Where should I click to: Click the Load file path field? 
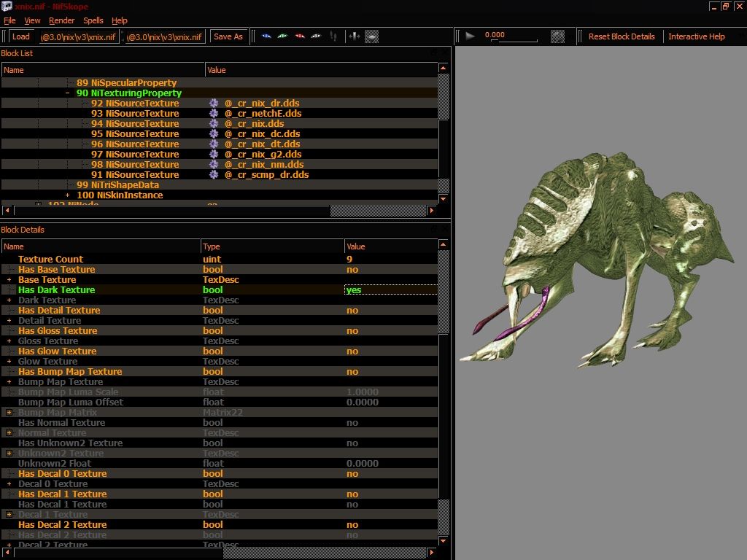point(79,36)
